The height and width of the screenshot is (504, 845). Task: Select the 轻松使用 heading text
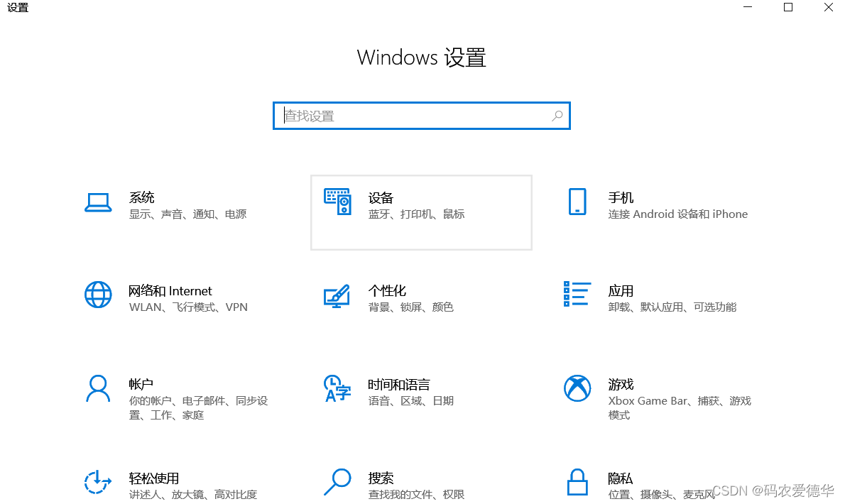point(153,478)
